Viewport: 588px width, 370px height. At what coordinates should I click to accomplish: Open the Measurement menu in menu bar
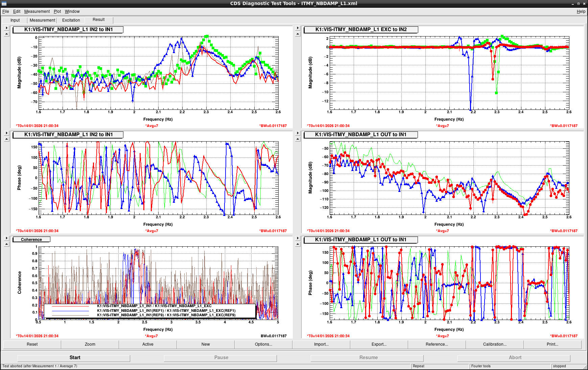(37, 11)
